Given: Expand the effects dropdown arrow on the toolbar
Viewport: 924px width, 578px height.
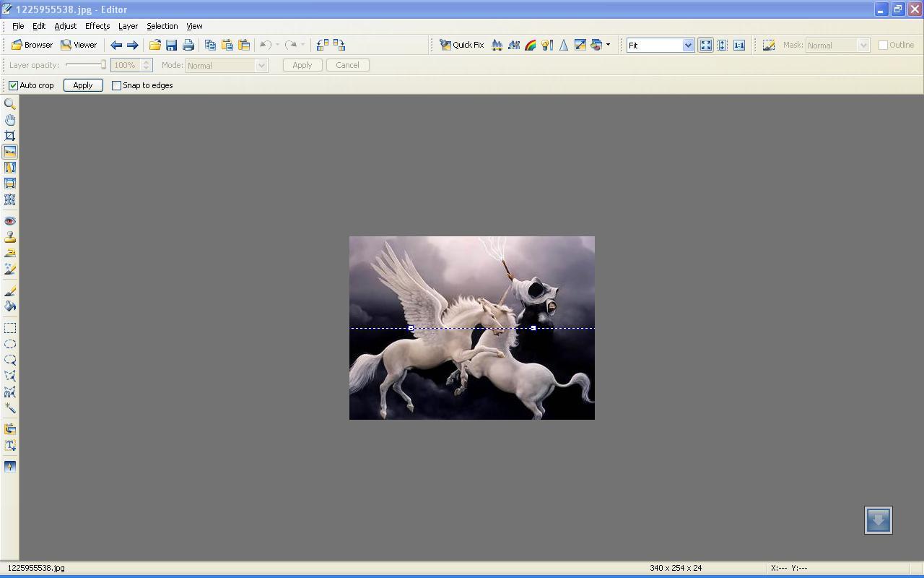Looking at the screenshot, I should [x=610, y=45].
